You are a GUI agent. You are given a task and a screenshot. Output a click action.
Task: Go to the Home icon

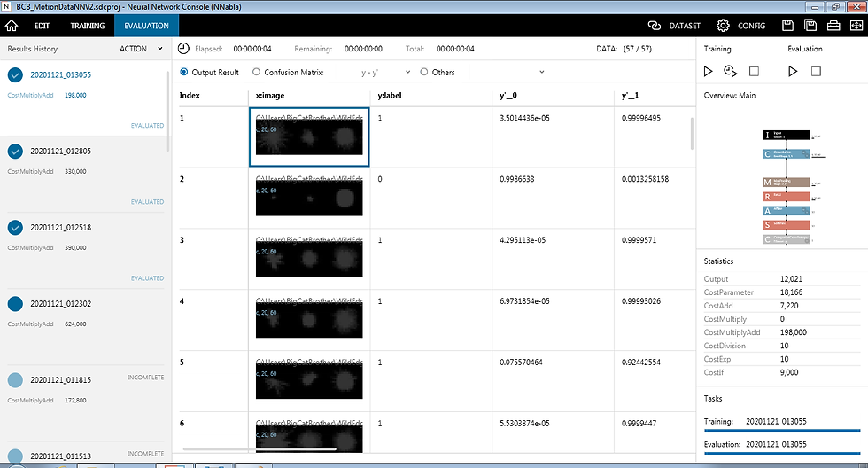(12, 26)
